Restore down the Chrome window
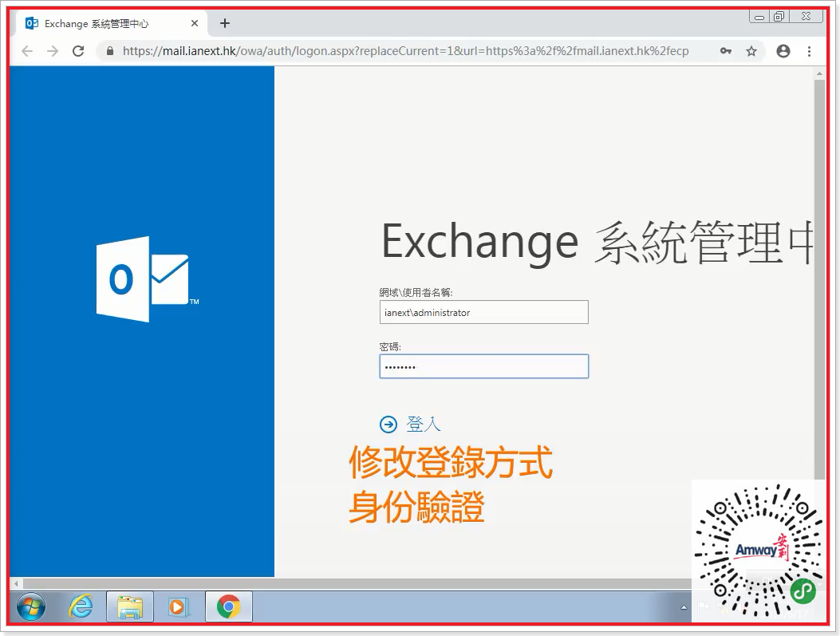This screenshot has height=636, width=840. tap(779, 17)
